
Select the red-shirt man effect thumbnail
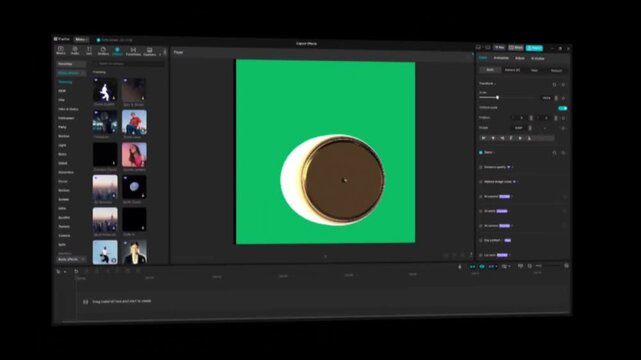134,122
